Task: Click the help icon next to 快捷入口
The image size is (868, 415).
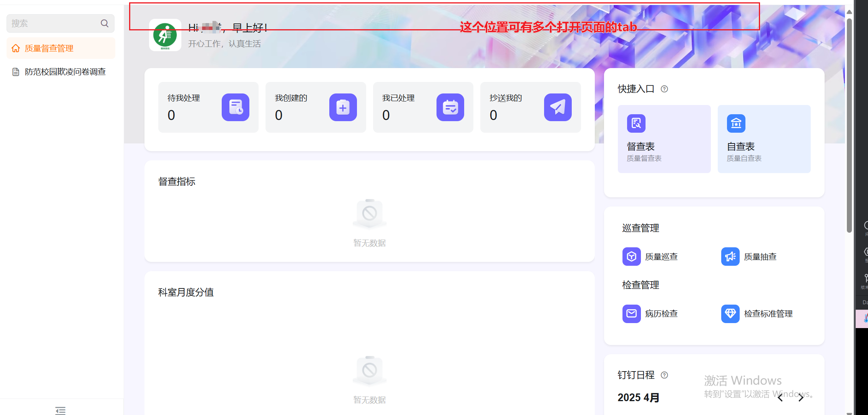Action: point(664,89)
